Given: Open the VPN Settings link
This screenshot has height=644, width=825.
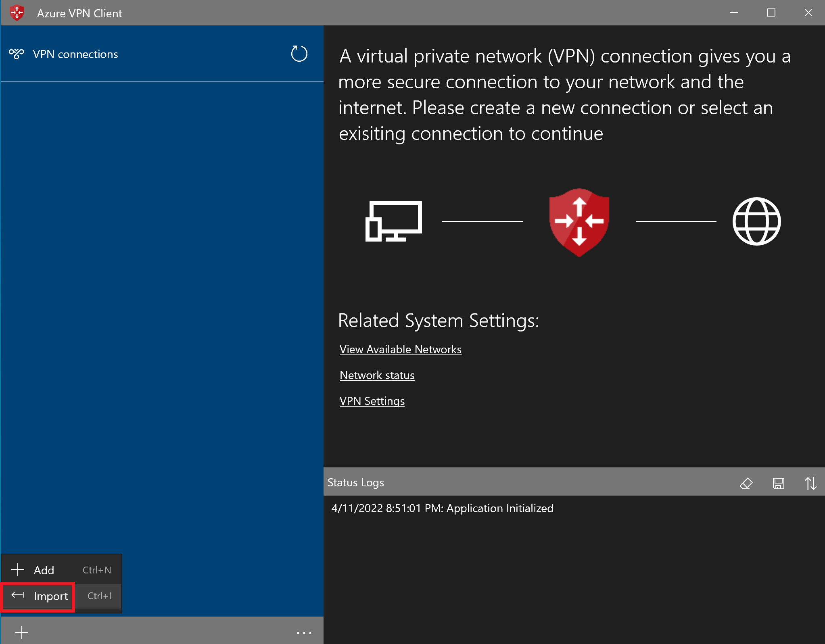Looking at the screenshot, I should 372,401.
